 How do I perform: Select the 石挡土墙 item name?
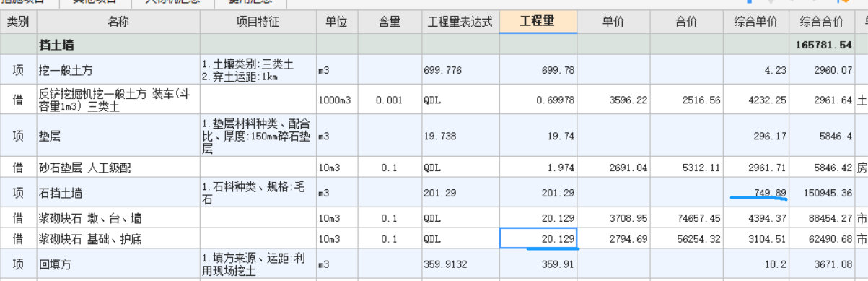pos(61,193)
